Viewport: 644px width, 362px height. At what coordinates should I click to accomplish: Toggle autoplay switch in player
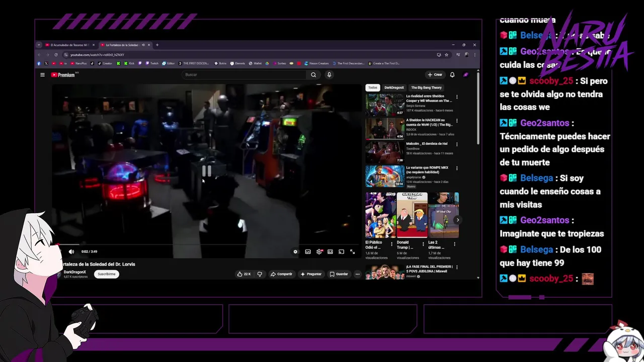[x=296, y=251]
